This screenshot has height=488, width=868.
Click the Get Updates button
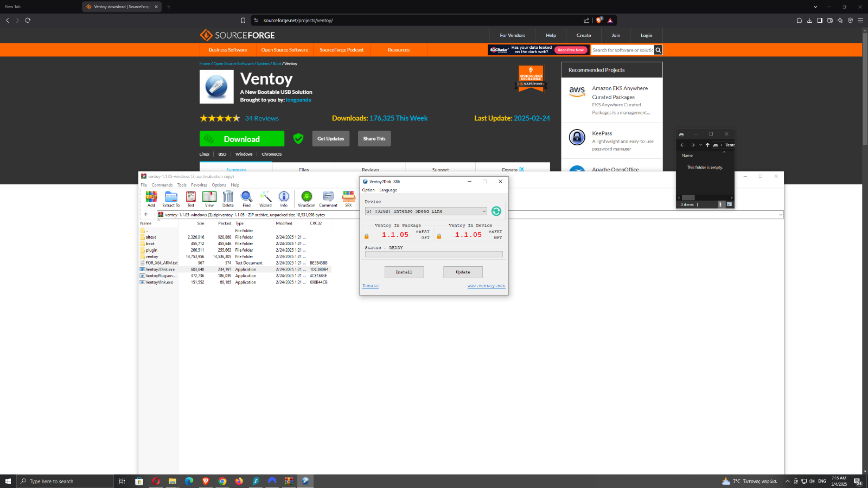pos(331,139)
